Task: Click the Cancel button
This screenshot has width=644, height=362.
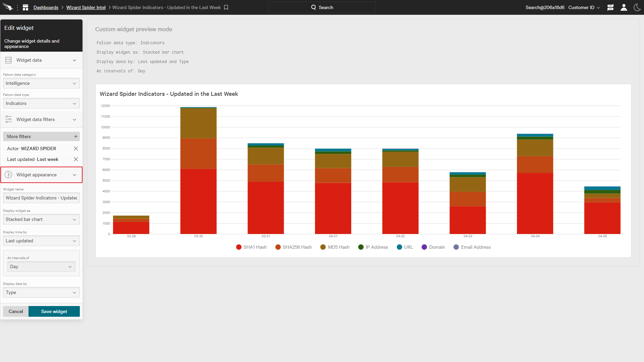Action: 16,311
